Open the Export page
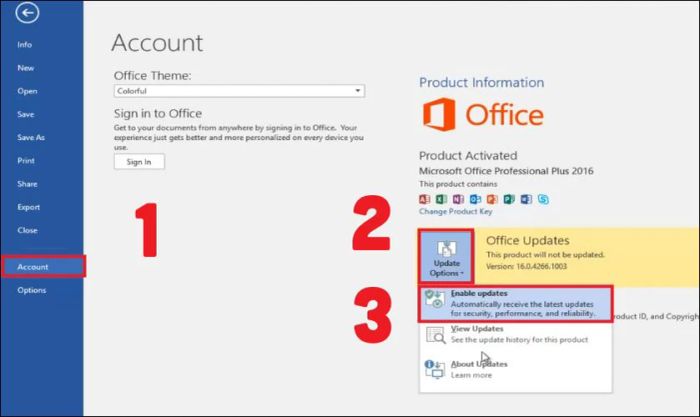Image resolution: width=700 pixels, height=417 pixels. [x=29, y=207]
